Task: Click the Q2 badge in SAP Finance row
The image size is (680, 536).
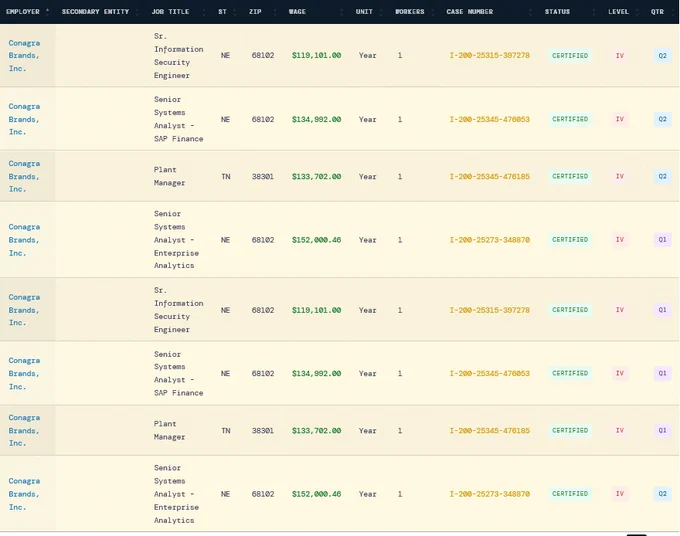Action: point(662,119)
